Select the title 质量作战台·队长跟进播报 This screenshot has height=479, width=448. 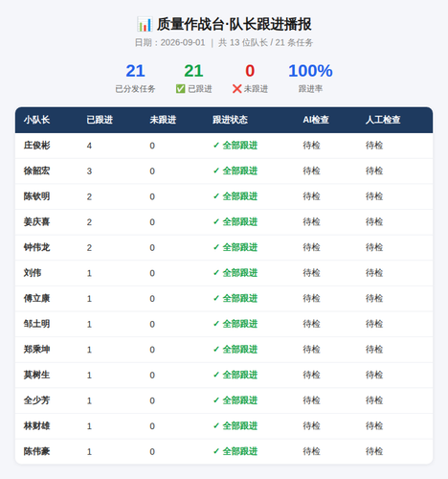tap(234, 24)
